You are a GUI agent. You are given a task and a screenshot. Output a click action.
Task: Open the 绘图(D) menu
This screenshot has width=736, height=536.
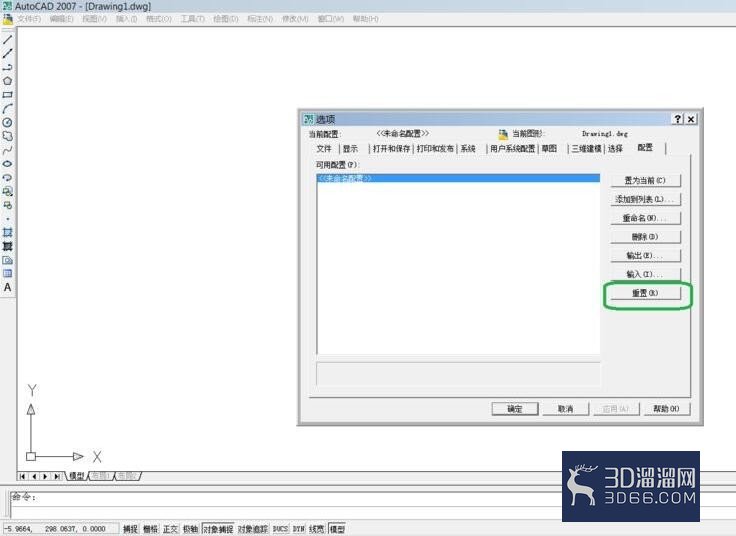coord(226,19)
